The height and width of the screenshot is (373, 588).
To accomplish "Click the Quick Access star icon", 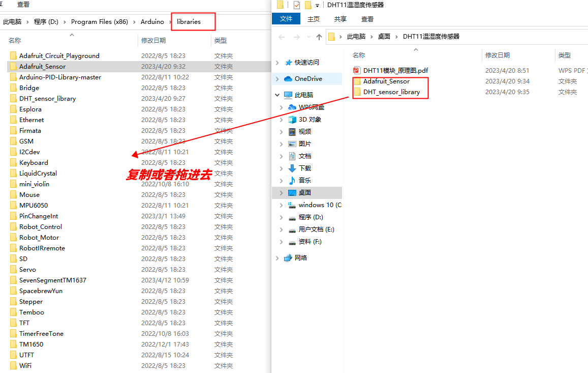I will 288,63.
